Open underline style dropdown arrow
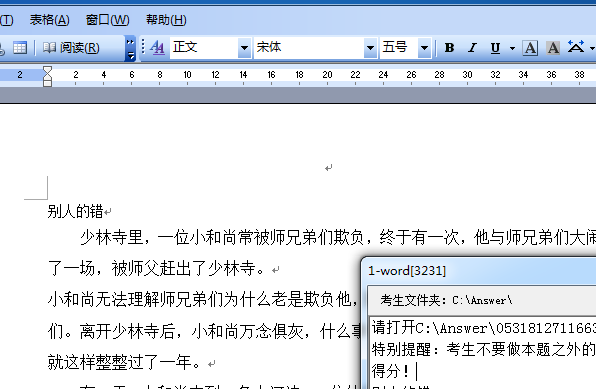 point(512,48)
